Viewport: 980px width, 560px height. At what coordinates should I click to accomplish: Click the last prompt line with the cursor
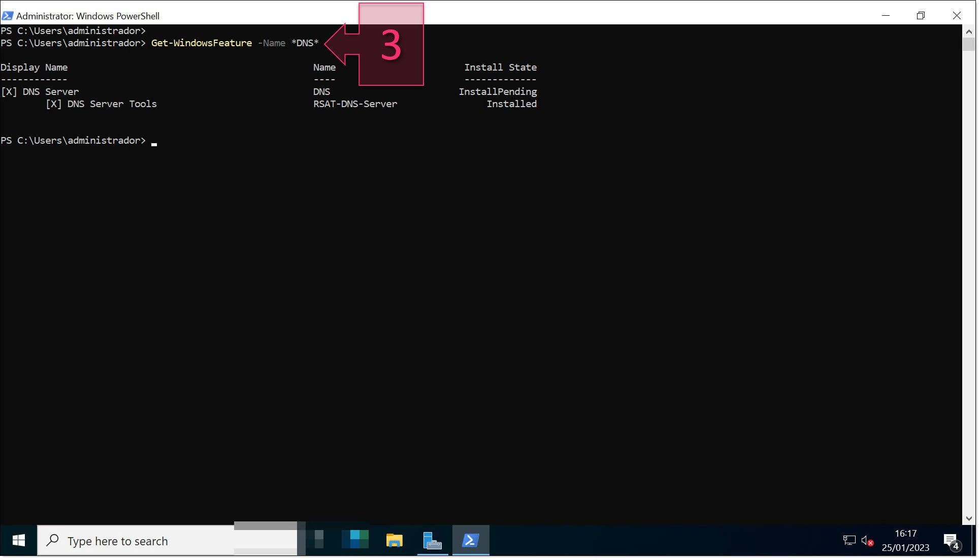(x=79, y=141)
